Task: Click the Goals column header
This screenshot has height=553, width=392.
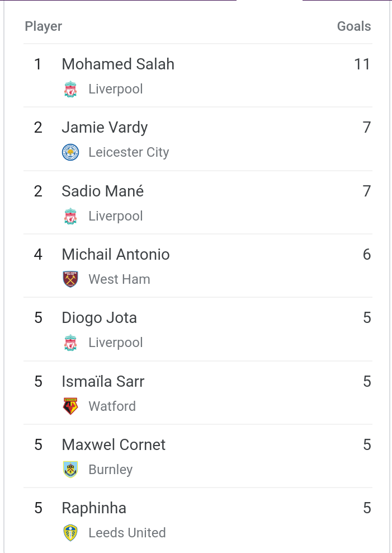Action: (353, 26)
